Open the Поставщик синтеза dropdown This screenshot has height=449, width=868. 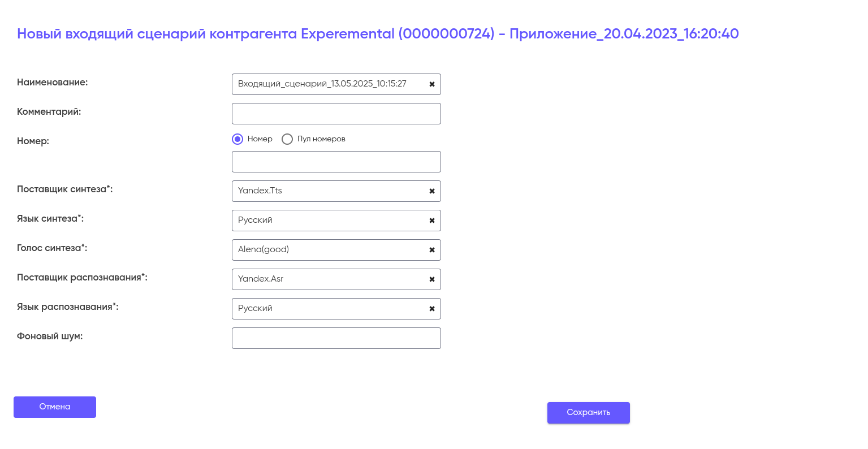328,191
